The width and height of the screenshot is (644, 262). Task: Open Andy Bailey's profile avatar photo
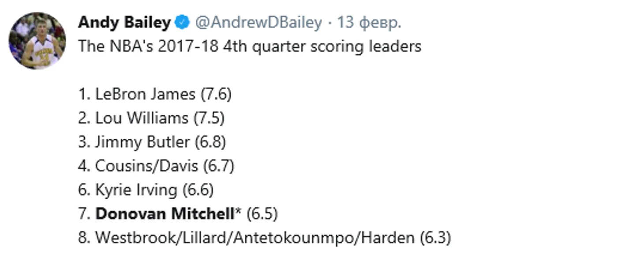pos(37,41)
